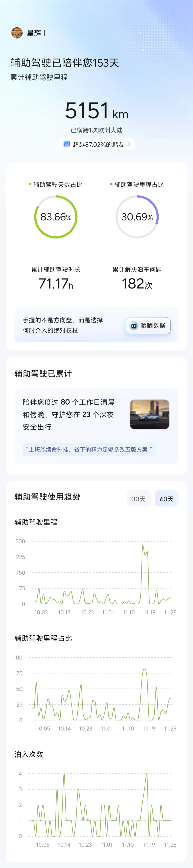
Task: Click the green legend dot for 辅助驾驶天数占比
Action: (30, 184)
